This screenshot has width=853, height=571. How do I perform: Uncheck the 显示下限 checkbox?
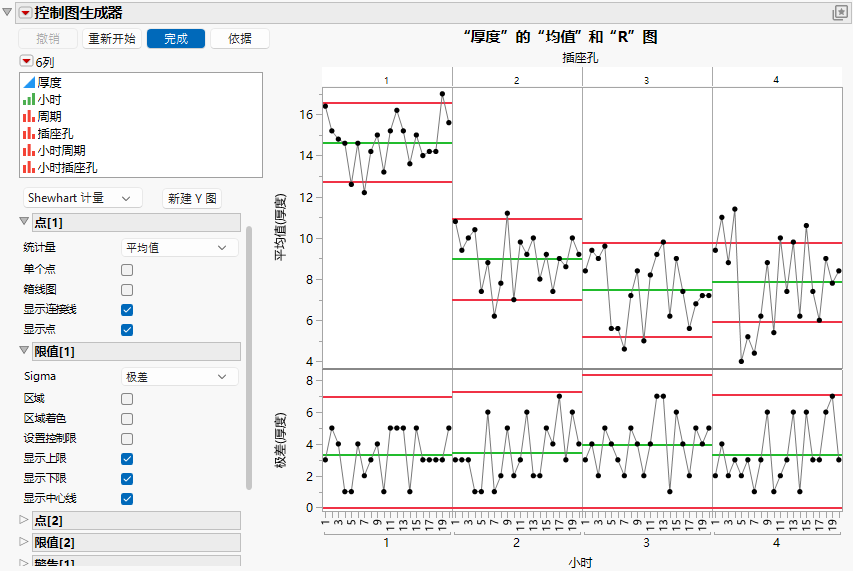(127, 479)
